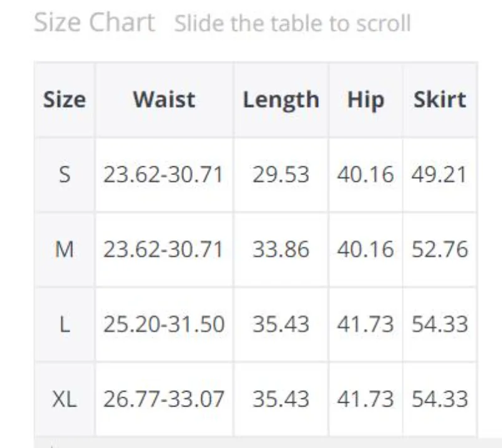The width and height of the screenshot is (502, 448).
Task: Select the Waist column header
Action: click(x=164, y=100)
